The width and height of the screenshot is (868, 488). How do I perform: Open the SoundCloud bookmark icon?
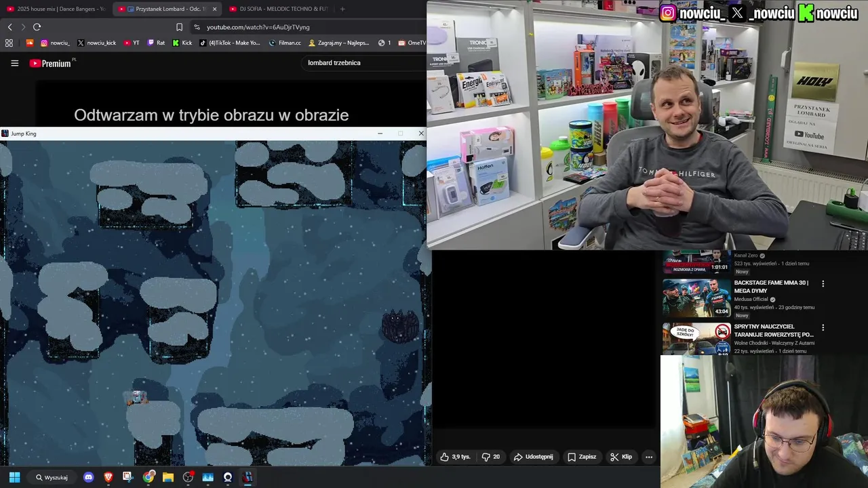click(x=30, y=43)
